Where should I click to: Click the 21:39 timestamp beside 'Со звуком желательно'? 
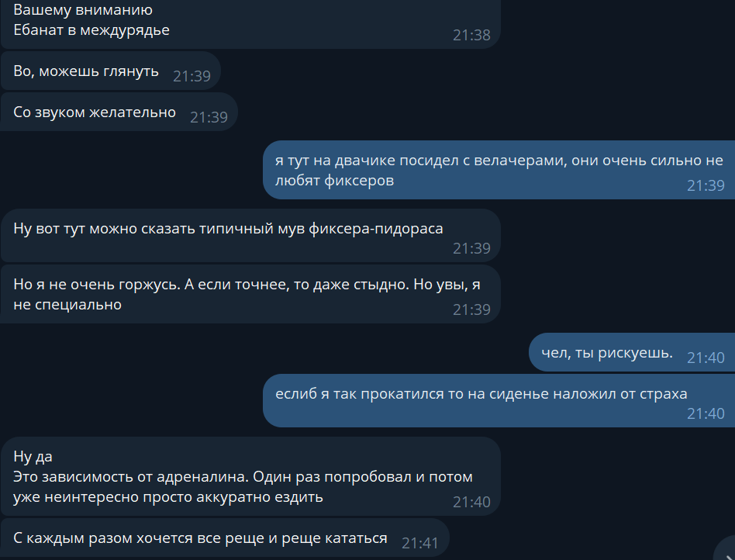[209, 117]
